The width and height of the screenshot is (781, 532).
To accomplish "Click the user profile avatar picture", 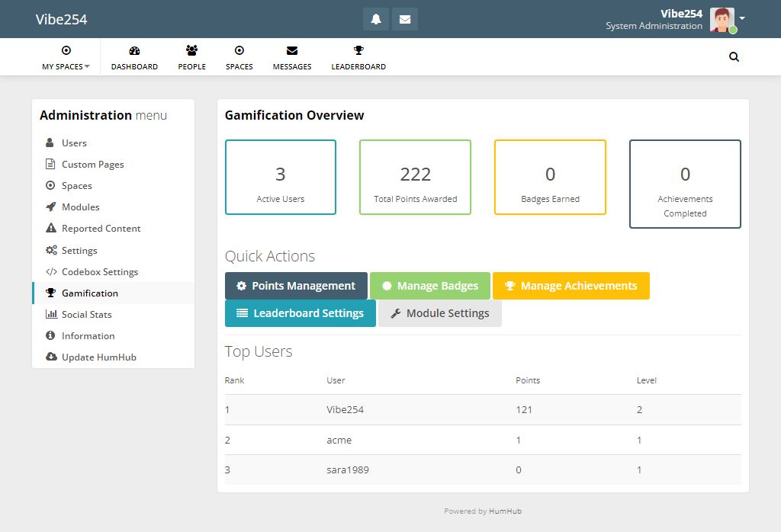I will click(722, 19).
